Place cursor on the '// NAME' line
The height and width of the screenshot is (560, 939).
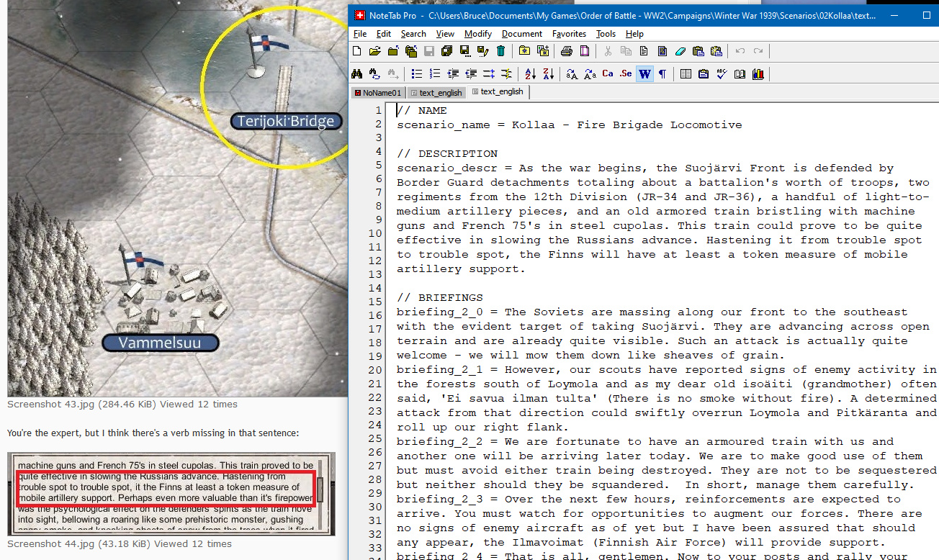coord(422,111)
